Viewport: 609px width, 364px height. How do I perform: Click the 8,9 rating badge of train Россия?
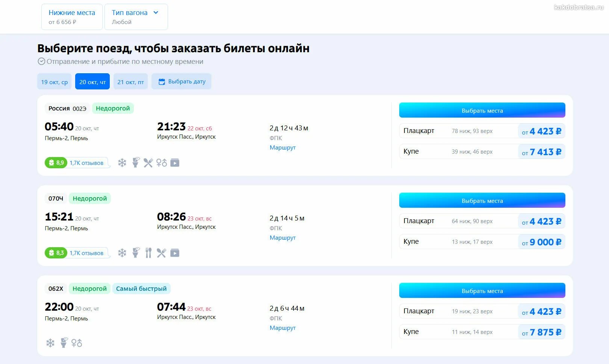click(56, 163)
